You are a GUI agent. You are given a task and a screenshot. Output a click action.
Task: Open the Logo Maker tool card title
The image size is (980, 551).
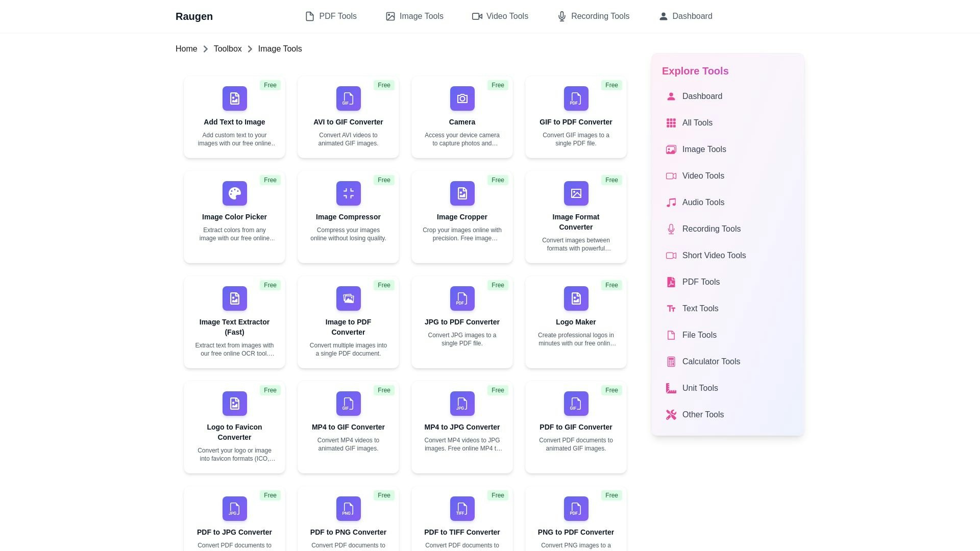coord(576,322)
